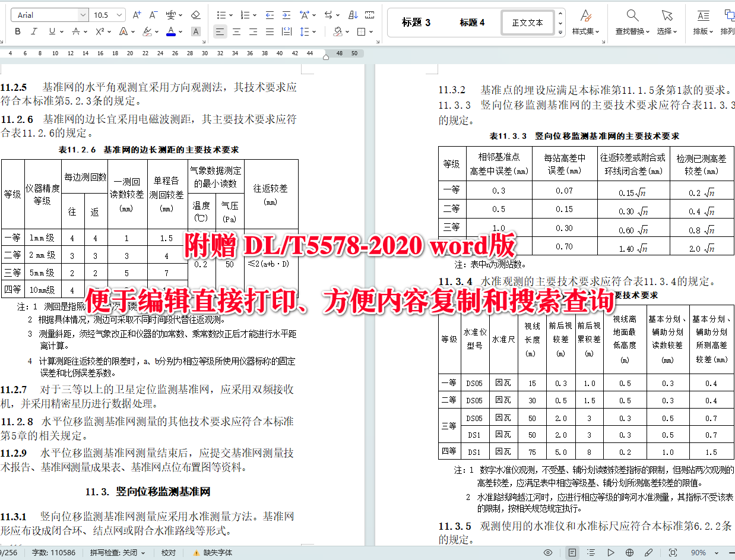Image resolution: width=735 pixels, height=560 pixels.
Task: Increase font size with A+ icon
Action: coord(137,14)
